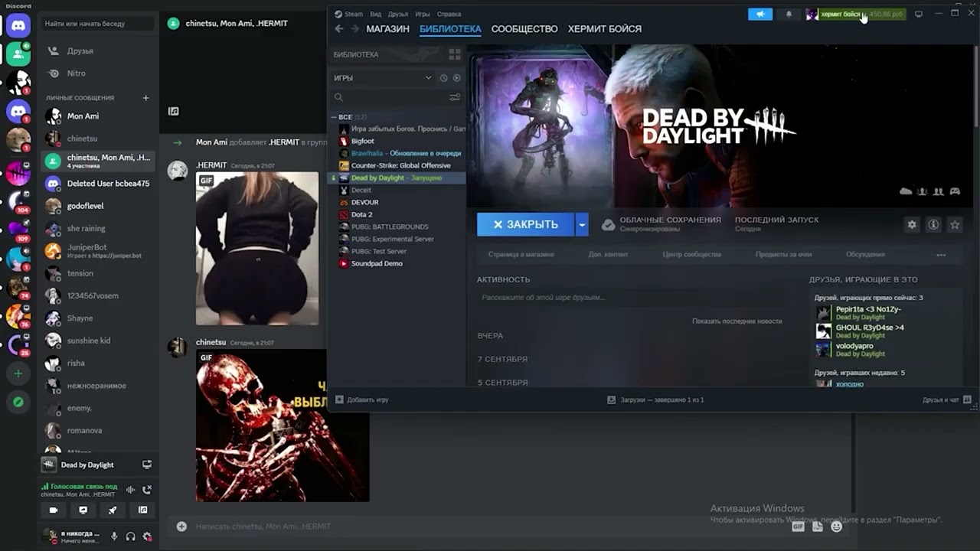The image size is (980, 551).
Task: Open the dropdown arrow beside Закрыть
Action: (x=582, y=224)
